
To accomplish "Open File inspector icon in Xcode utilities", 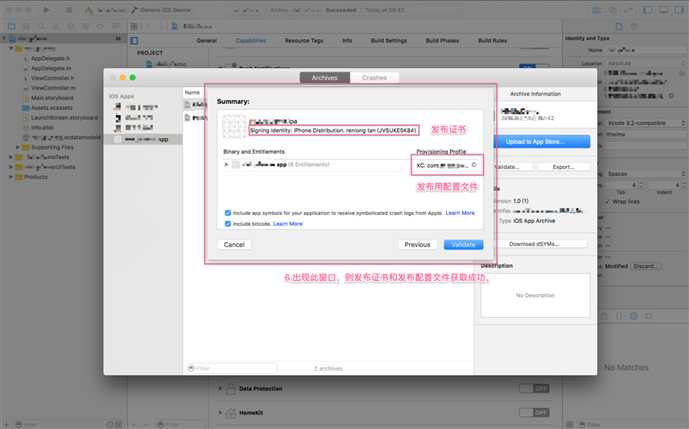I will 619,26.
